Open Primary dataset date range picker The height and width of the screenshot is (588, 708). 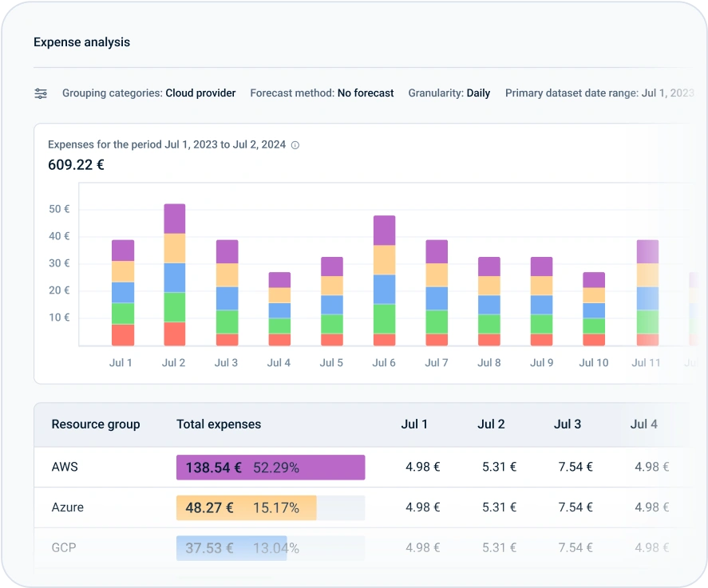tap(599, 93)
